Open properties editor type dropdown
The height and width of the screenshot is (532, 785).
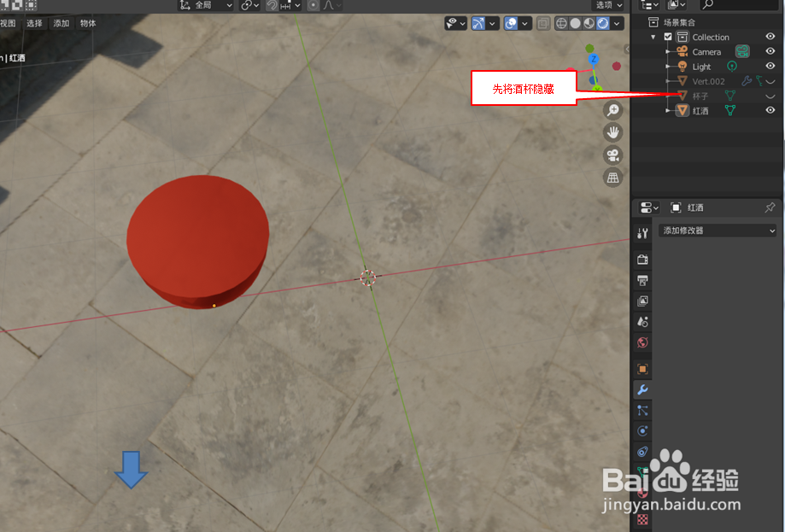tap(649, 208)
